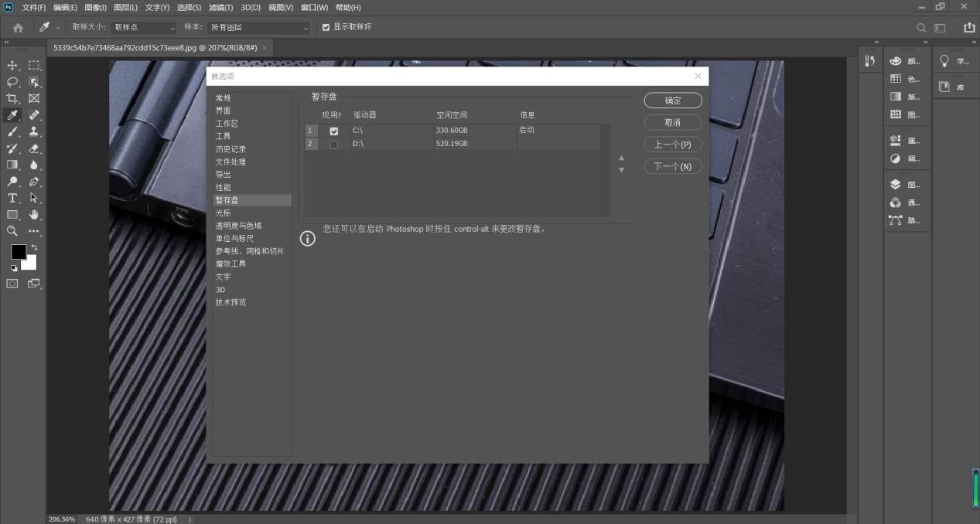Pick the Clone Stamp tool

pos(34,131)
